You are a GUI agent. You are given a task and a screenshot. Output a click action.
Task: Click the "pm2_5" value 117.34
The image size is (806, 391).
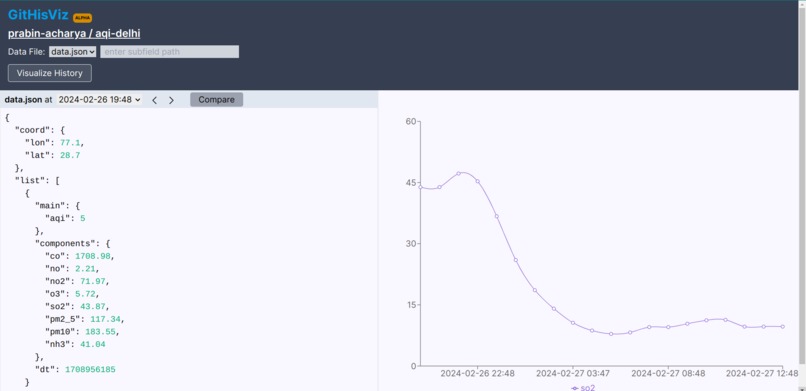click(105, 319)
